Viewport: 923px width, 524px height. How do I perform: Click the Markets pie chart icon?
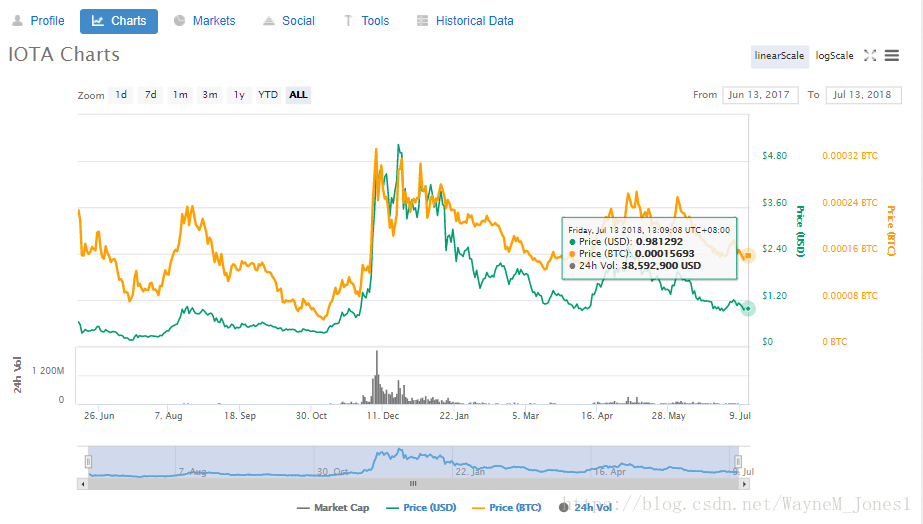(180, 21)
